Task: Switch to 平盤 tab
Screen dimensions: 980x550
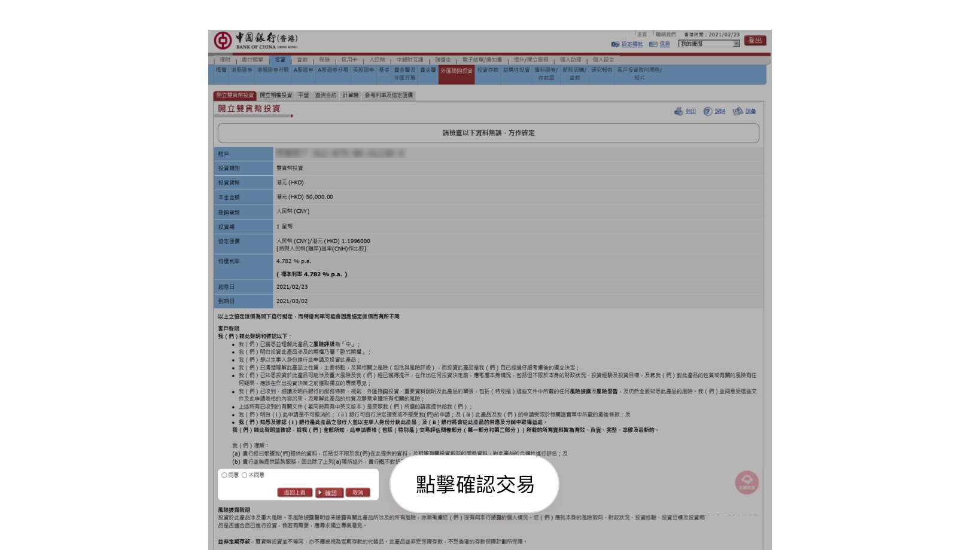Action: [x=303, y=95]
